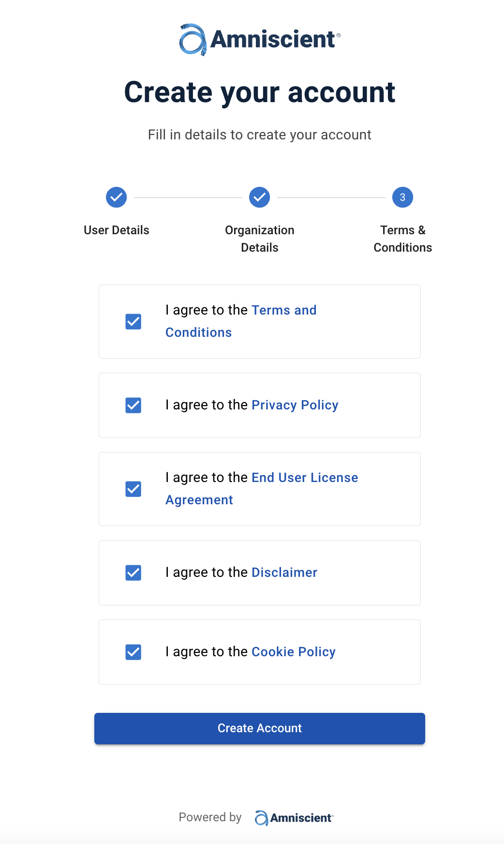Uncheck the Privacy Policy checkbox
This screenshot has height=844, width=504.
tap(133, 405)
